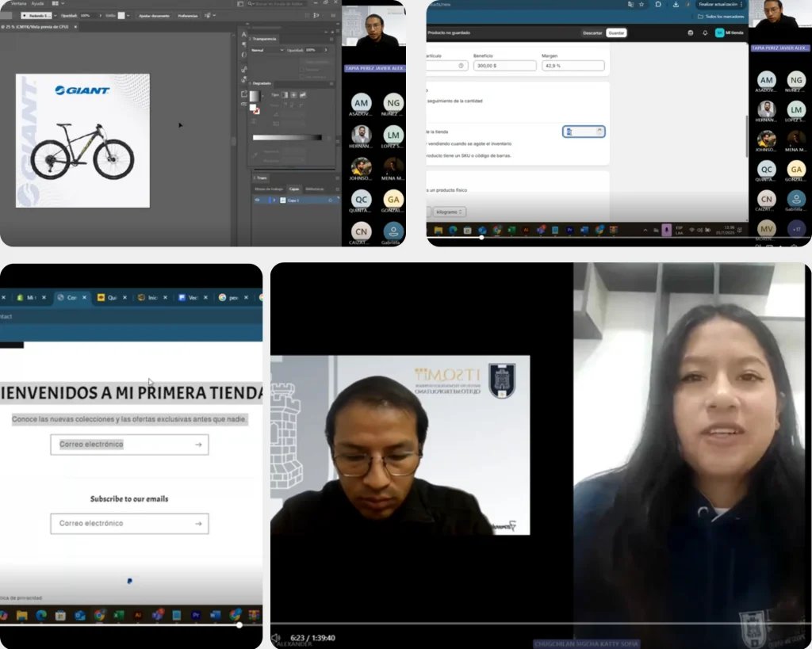
Task: Hide Capa 1 using its eye icon
Action: (257, 200)
